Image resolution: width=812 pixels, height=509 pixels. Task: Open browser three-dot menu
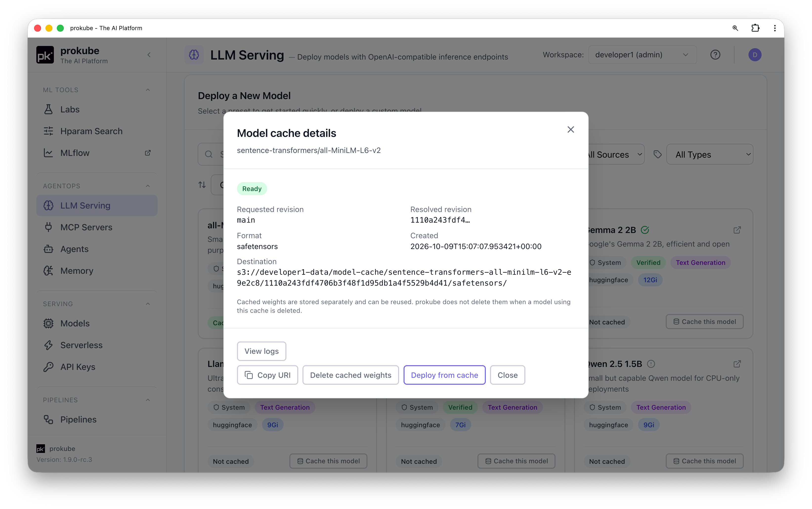coord(775,28)
